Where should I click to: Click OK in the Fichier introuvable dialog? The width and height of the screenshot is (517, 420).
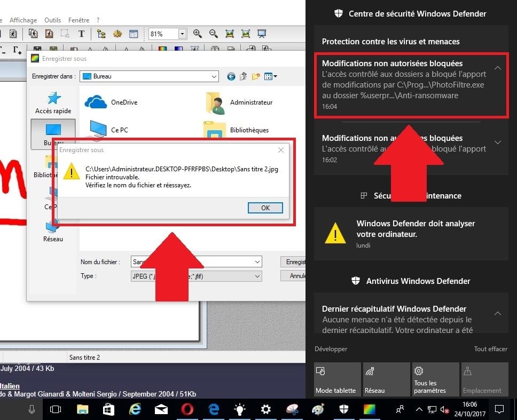pos(265,208)
